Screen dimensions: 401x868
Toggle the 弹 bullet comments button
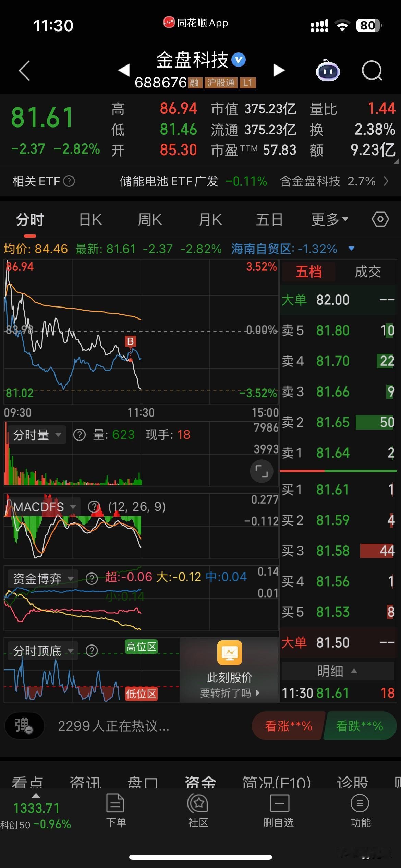24,726
